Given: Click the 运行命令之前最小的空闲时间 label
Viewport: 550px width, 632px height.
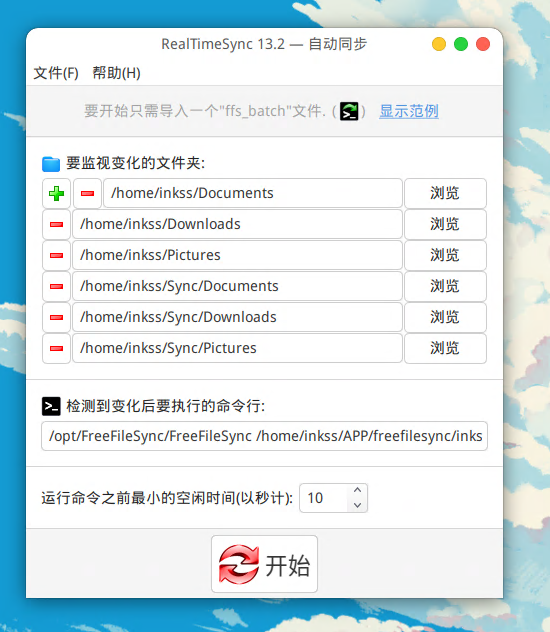Looking at the screenshot, I should point(167,498).
